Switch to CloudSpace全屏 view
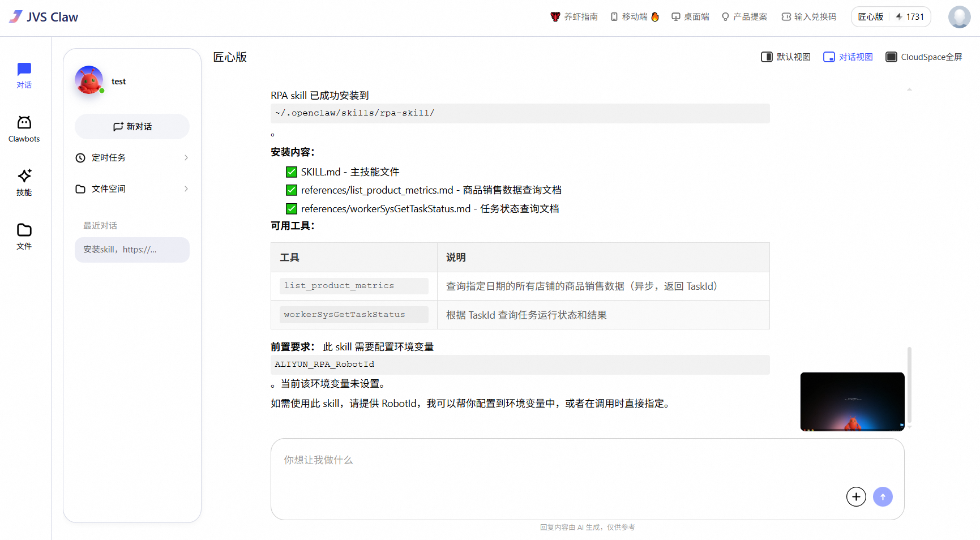The image size is (980, 540). tap(924, 57)
